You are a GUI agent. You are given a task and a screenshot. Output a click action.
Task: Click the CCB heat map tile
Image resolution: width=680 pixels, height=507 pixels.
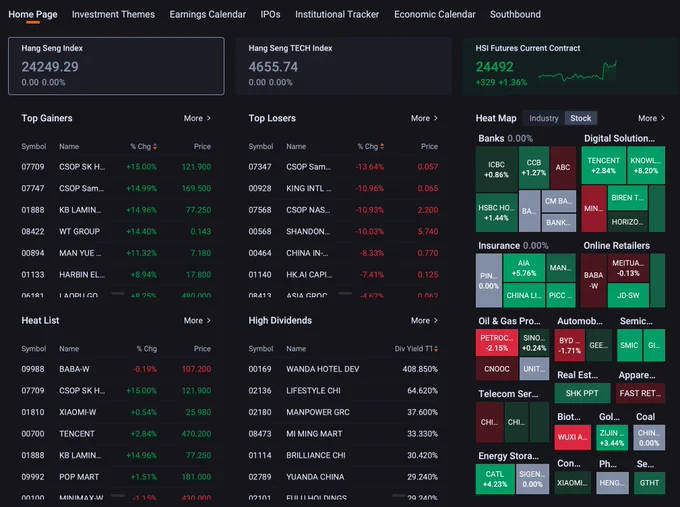click(x=534, y=167)
